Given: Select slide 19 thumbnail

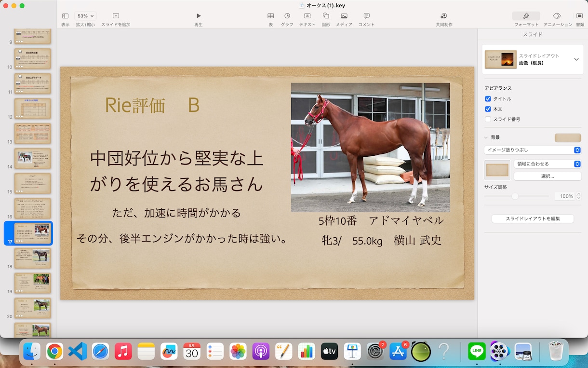Looking at the screenshot, I should click(x=33, y=283).
